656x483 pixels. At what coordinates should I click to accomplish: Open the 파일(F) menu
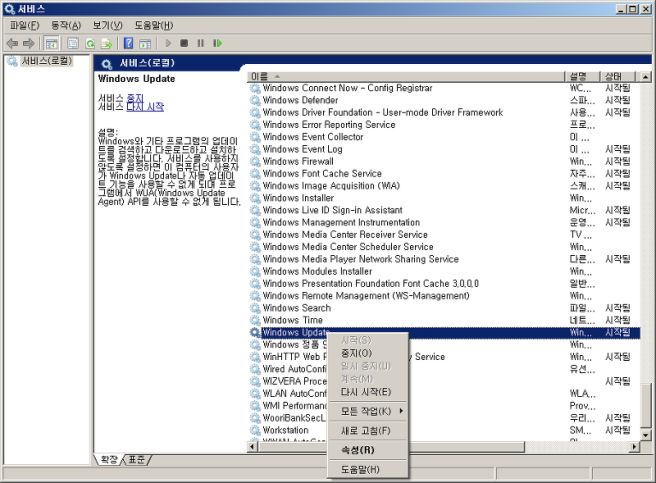coord(24,26)
